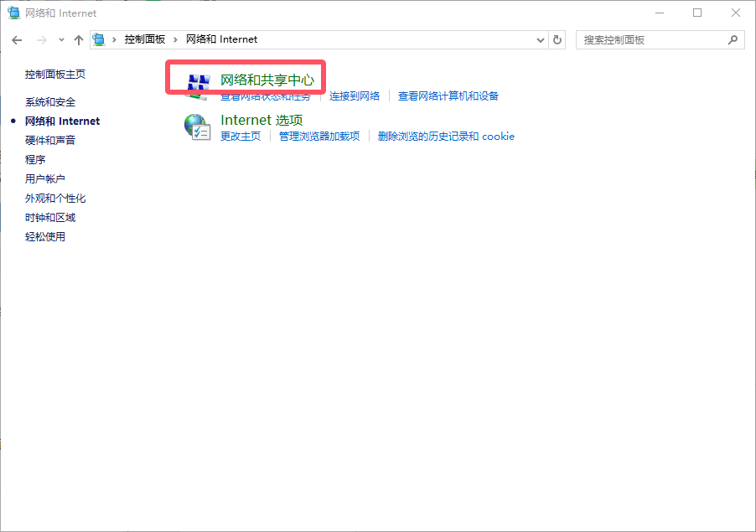Click the back arrow navigation button
Screen dimensions: 756x532
point(17,39)
